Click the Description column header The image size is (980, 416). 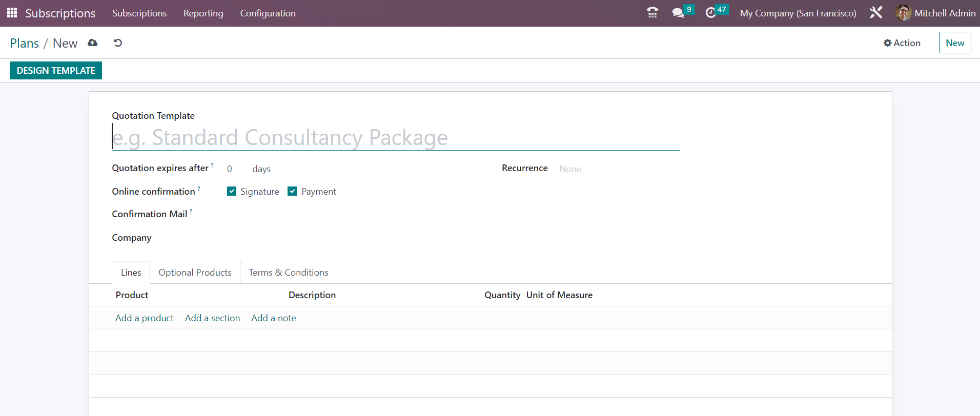(x=312, y=295)
